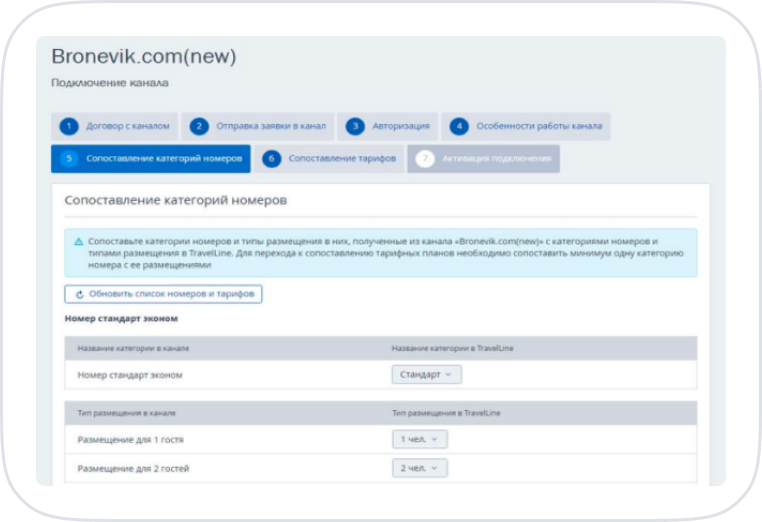Click the step 4 number circle
The height and width of the screenshot is (522, 762).
[x=459, y=126]
